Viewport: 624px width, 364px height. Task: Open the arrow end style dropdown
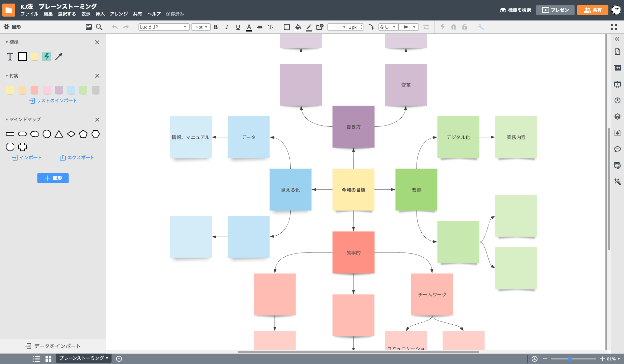(x=408, y=27)
